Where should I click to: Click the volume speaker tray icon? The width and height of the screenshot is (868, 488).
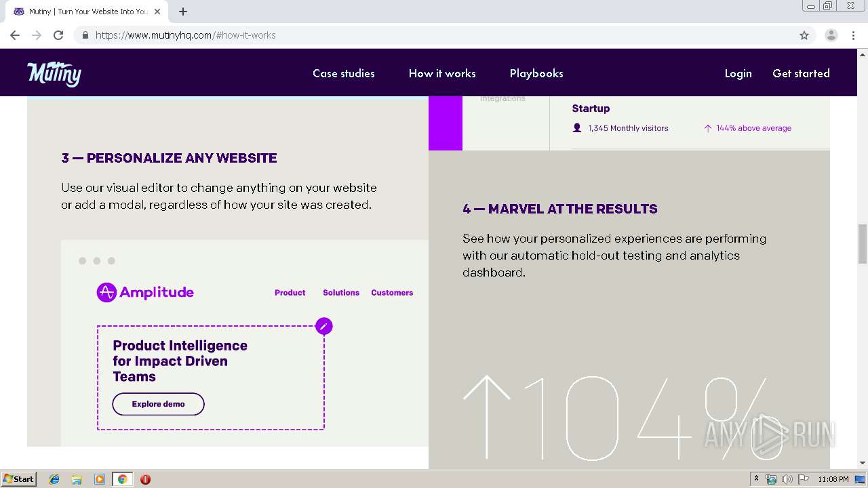click(787, 479)
